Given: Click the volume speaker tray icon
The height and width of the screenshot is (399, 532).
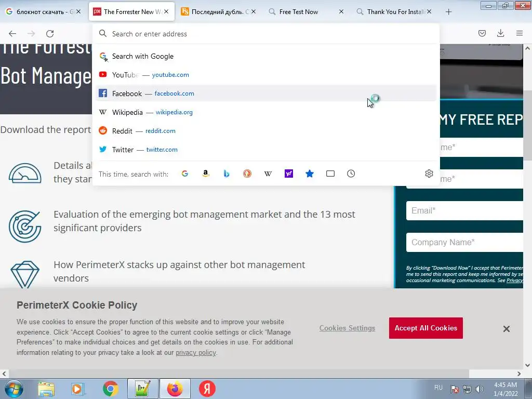Looking at the screenshot, I should pos(480,389).
